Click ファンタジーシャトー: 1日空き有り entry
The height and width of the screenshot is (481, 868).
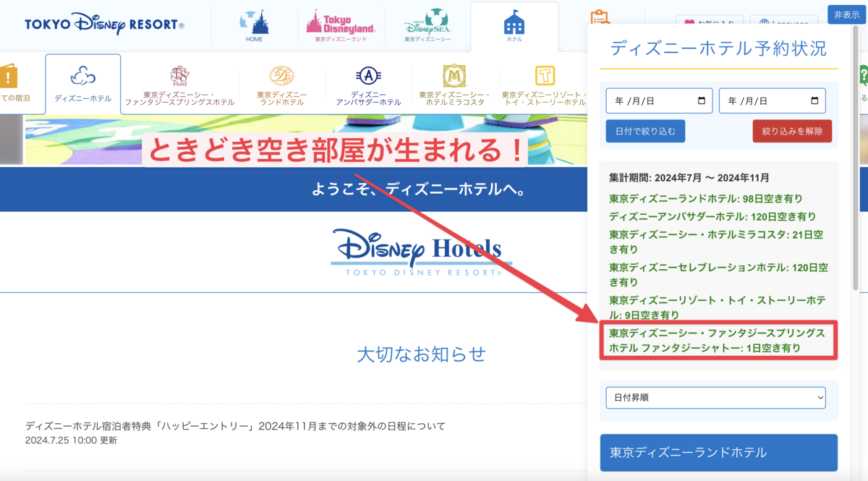pyautogui.click(x=718, y=340)
